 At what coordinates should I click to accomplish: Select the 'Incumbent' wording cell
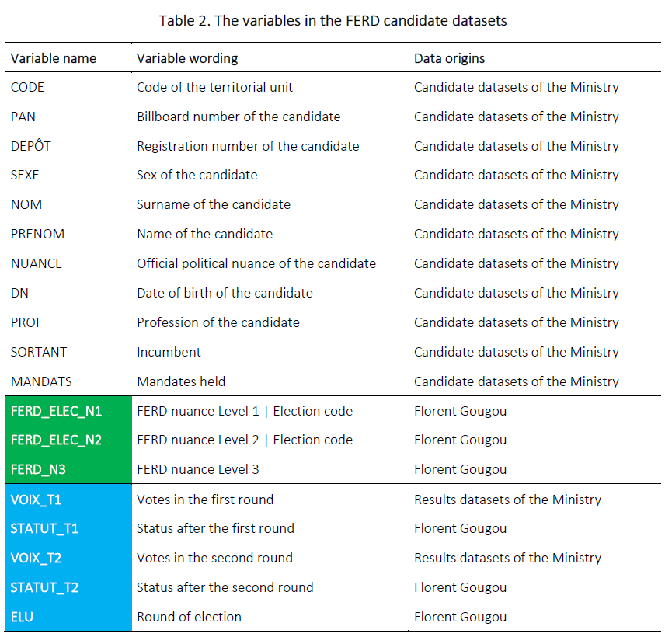[x=169, y=352]
